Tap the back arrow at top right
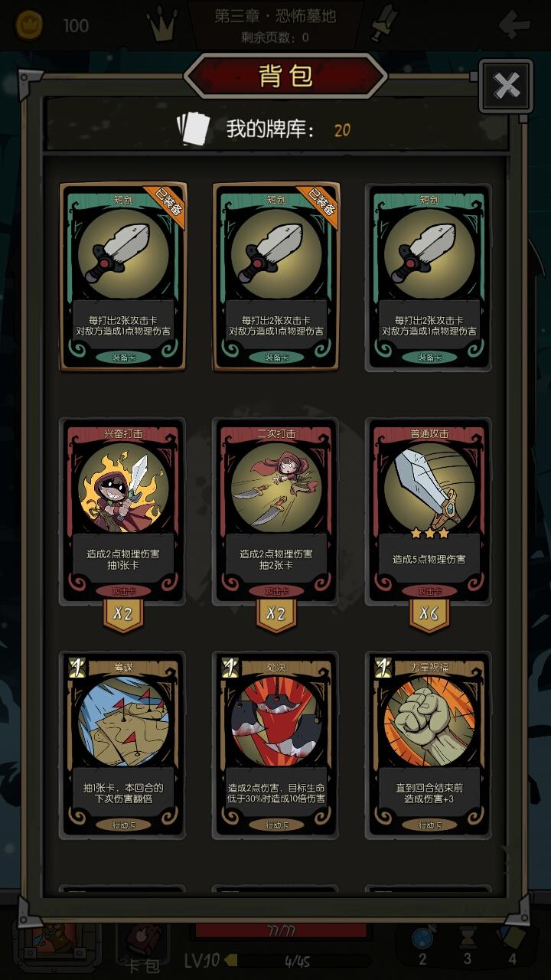The image size is (551, 980). (x=514, y=25)
